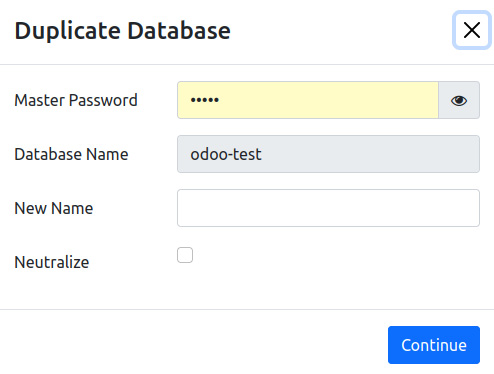Enable the Neutralize checkbox
Image resolution: width=494 pixels, height=374 pixels.
pyautogui.click(x=185, y=255)
